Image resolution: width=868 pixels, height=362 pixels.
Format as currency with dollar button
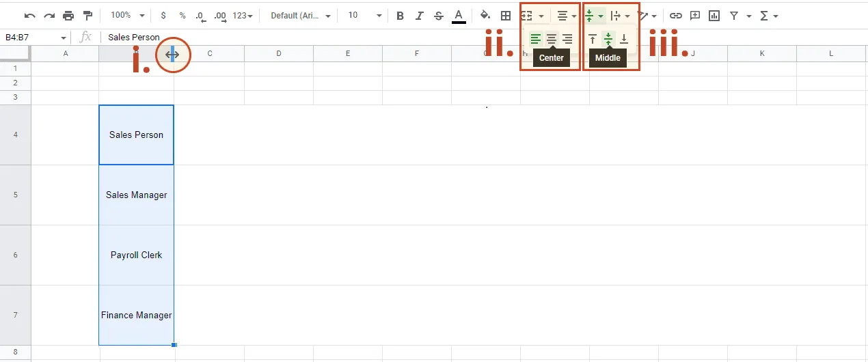[163, 15]
